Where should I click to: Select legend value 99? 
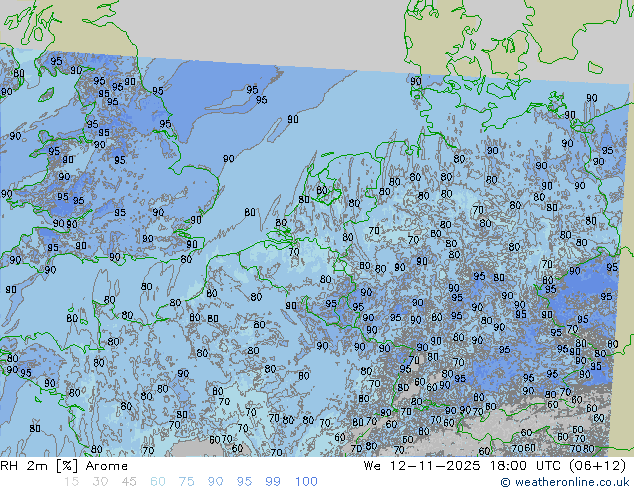click(x=273, y=482)
